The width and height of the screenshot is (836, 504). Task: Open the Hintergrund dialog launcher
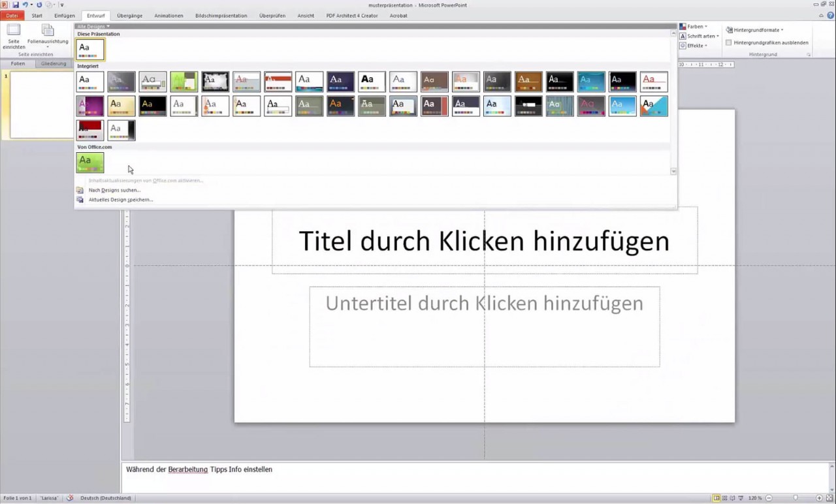[x=809, y=54]
